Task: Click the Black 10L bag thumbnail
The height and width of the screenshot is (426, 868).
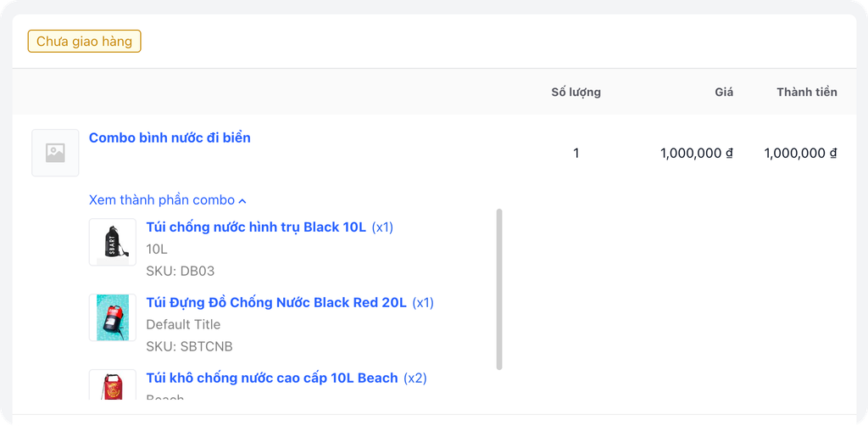Action: click(x=113, y=242)
